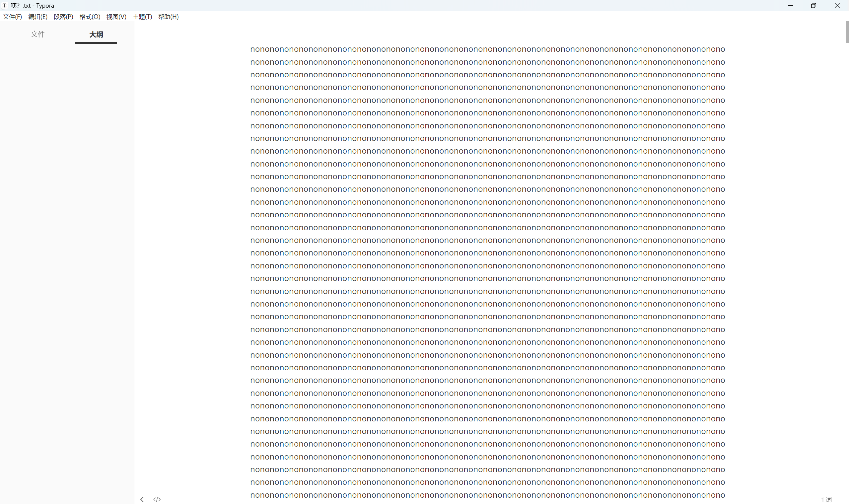Screen dimensions: 849x504
Task: Collapse the sidebar with the back arrow
Action: [142, 499]
